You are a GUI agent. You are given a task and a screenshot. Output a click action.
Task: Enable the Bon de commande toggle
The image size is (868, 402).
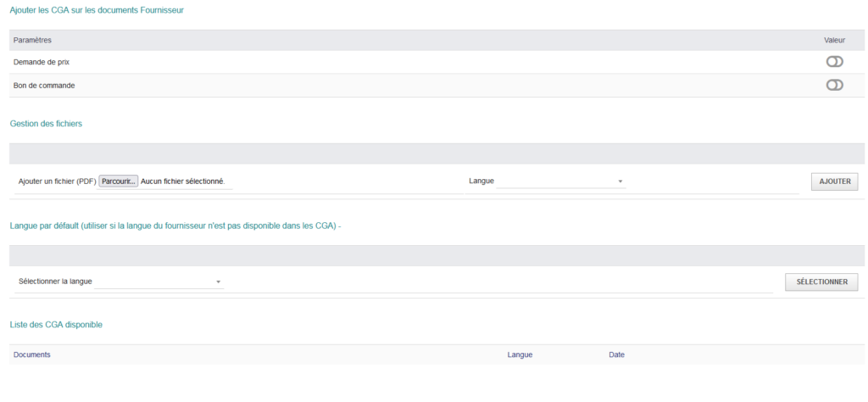(834, 86)
